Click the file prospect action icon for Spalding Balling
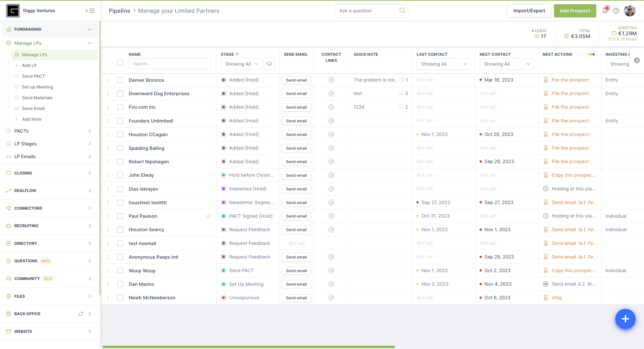 point(545,148)
